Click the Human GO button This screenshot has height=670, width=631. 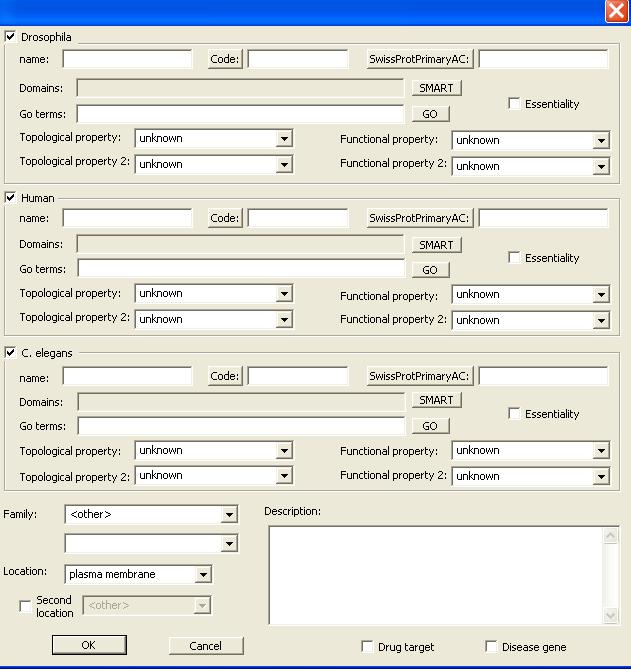(430, 270)
